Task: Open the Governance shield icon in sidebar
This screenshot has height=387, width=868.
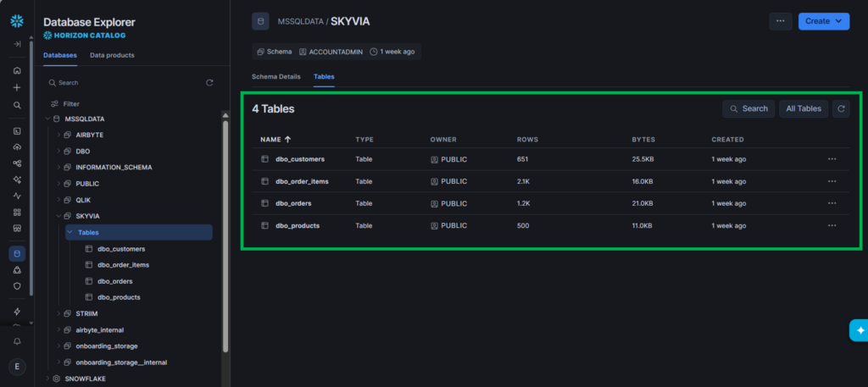Action: [x=17, y=286]
